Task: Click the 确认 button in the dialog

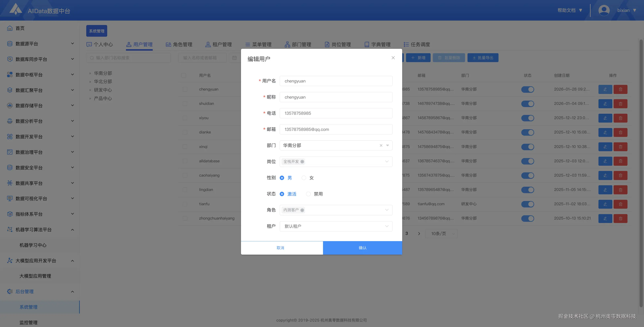Action: tap(362, 248)
